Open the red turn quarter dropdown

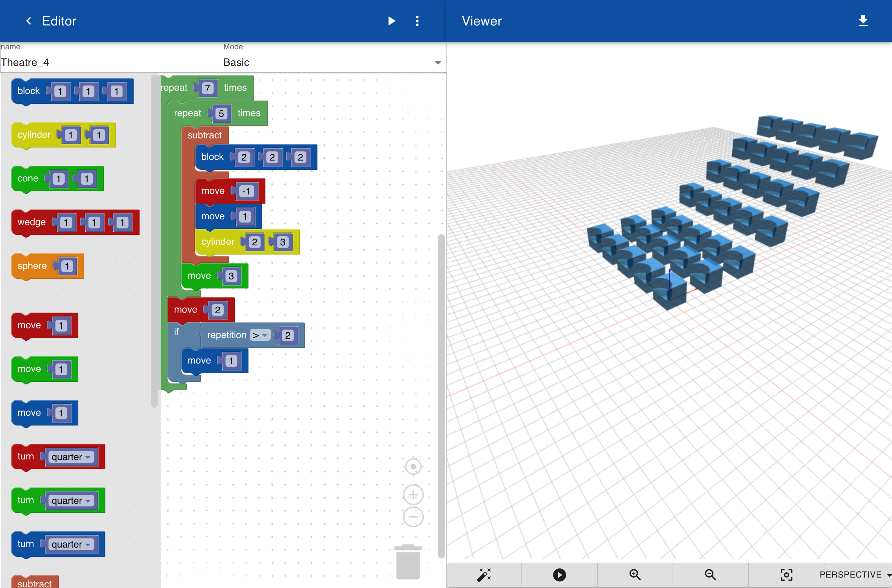(x=71, y=457)
